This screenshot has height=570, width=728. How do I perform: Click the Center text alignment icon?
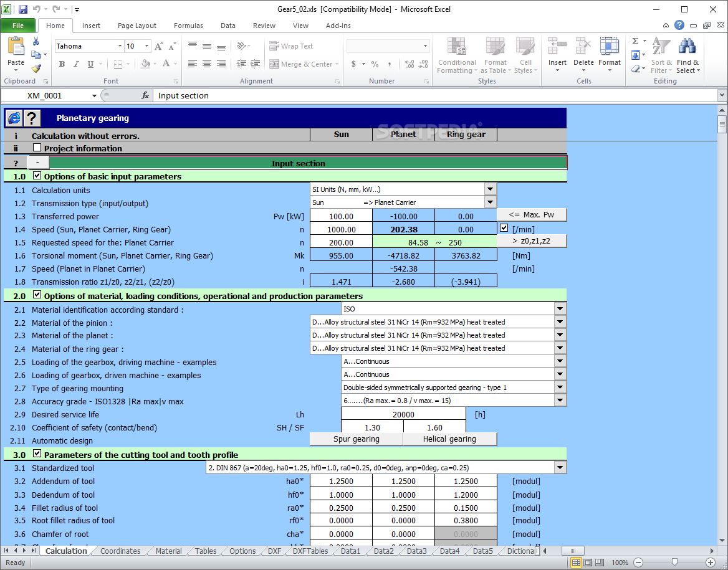pos(207,64)
